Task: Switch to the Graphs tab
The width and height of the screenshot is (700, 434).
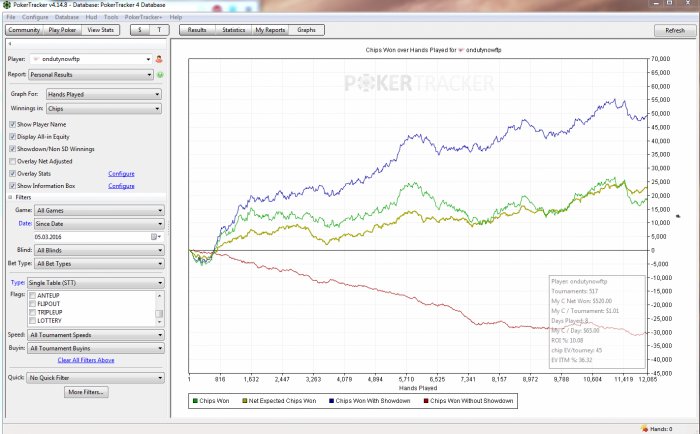Action: (x=306, y=30)
